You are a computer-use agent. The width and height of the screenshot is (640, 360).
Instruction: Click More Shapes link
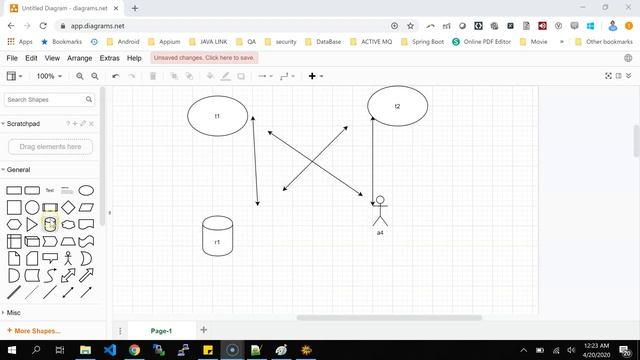[34, 331]
